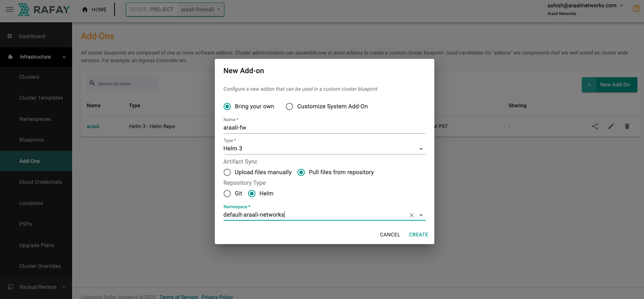Expand the Namespace dropdown arrow
Viewport: 644px width, 299px height.
421,215
